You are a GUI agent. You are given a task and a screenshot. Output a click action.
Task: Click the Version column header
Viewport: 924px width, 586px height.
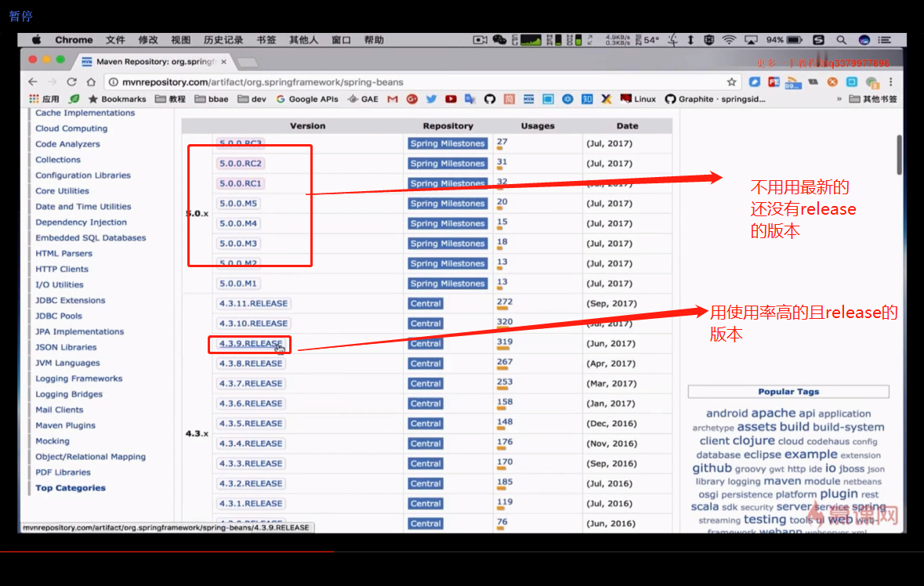pyautogui.click(x=307, y=126)
